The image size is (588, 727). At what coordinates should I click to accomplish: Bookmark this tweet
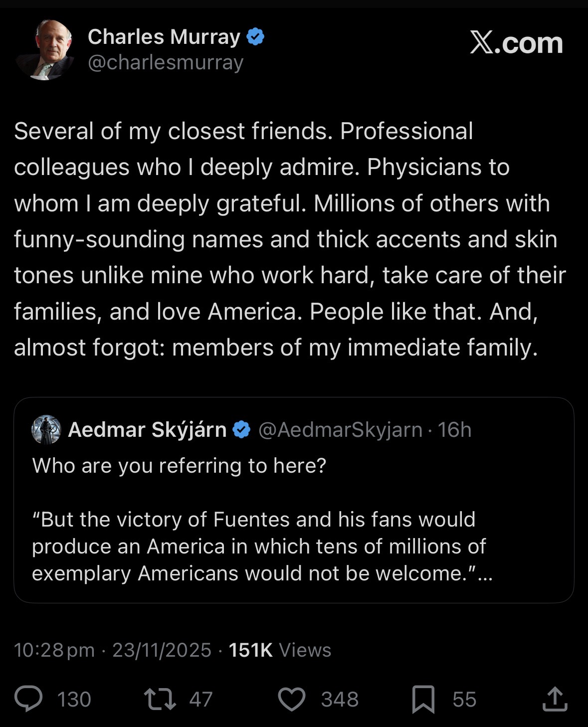423,699
